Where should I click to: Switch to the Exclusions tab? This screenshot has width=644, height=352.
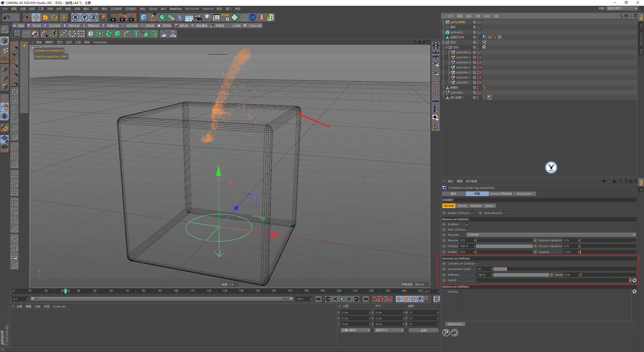point(524,194)
